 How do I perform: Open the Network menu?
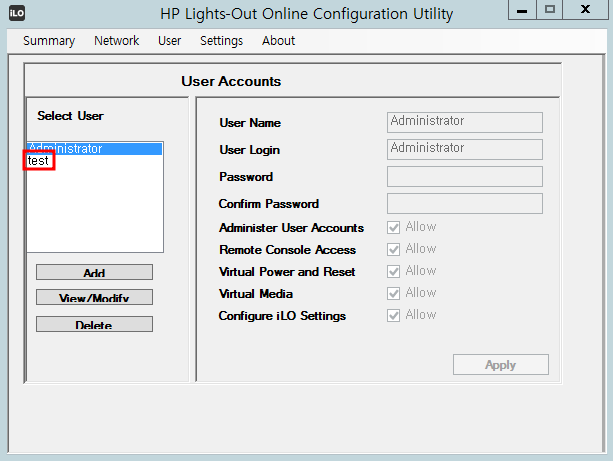point(117,41)
